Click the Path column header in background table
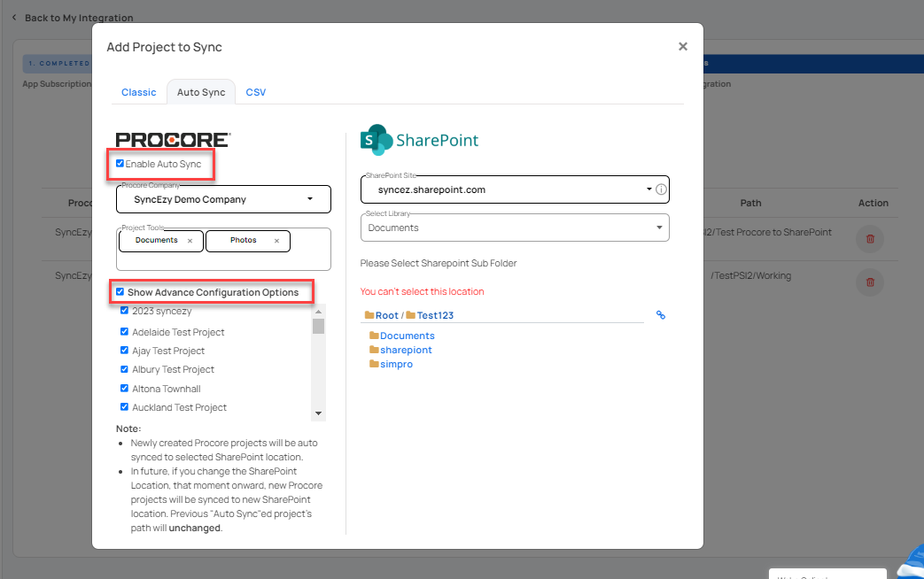 (750, 203)
